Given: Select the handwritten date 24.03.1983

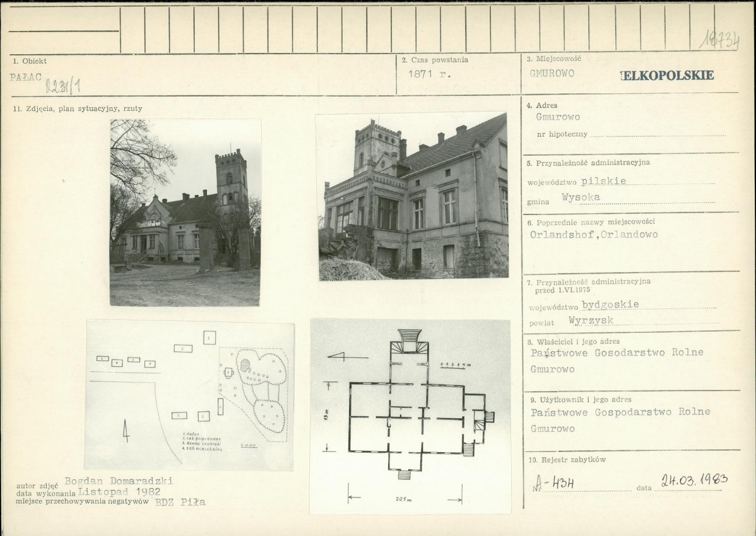Looking at the screenshot, I should click(694, 481).
